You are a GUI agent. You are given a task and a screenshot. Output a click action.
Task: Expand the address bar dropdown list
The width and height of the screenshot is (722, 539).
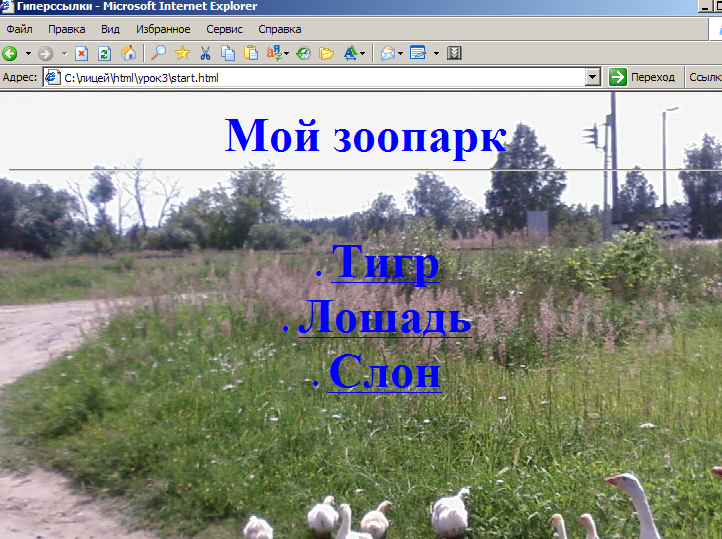[593, 77]
